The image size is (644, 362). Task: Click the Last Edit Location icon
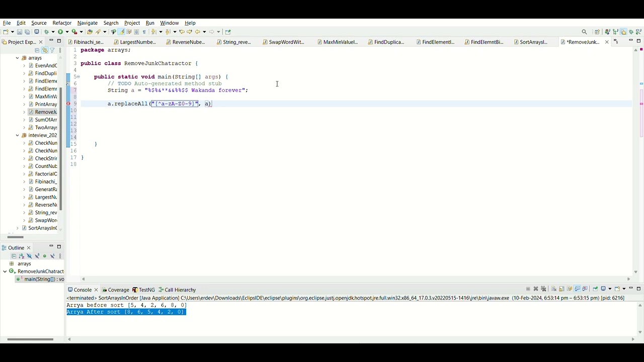tap(182, 32)
